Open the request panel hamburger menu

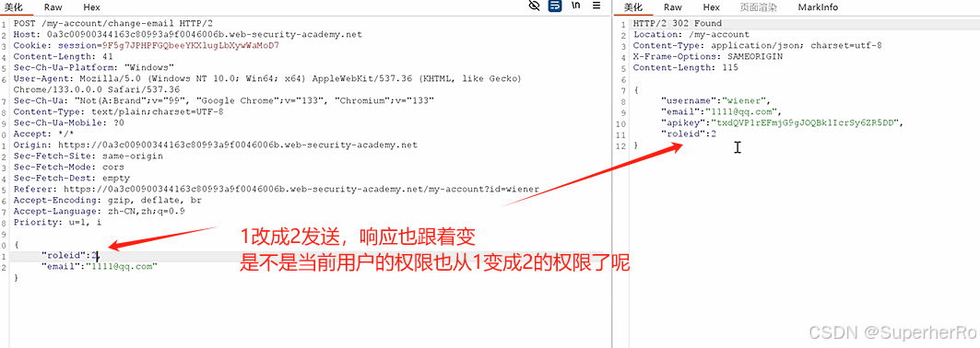(596, 6)
